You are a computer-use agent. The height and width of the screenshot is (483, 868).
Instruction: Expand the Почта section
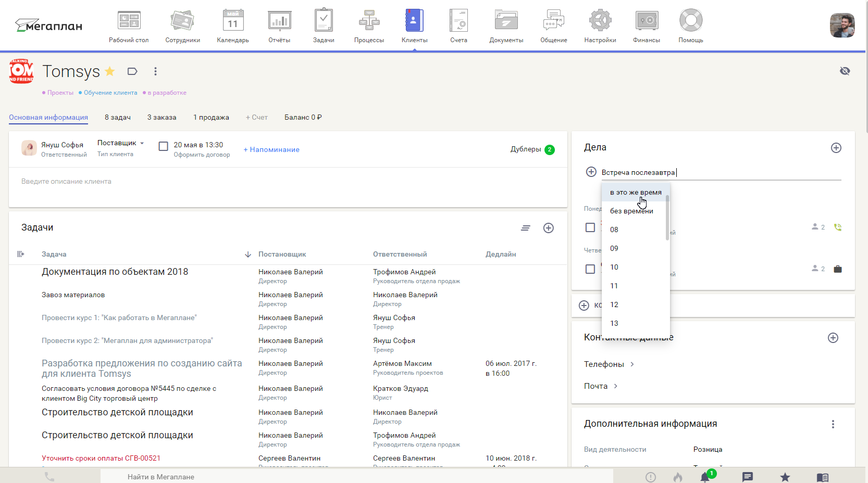(601, 386)
